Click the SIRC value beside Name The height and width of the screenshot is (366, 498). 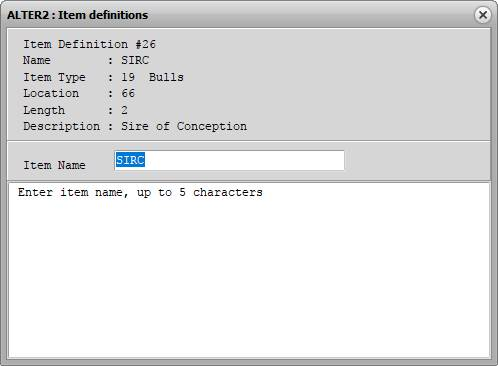tap(135, 60)
